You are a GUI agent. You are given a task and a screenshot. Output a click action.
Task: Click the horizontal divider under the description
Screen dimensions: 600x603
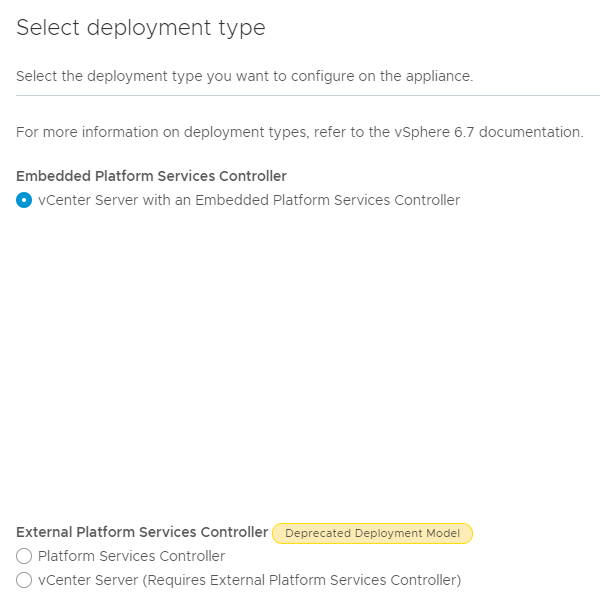pyautogui.click(x=300, y=96)
